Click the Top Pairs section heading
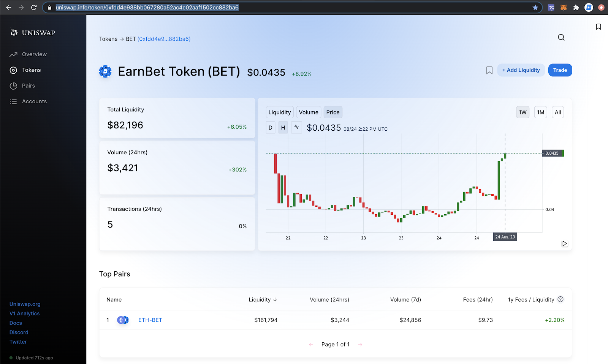 pyautogui.click(x=115, y=274)
